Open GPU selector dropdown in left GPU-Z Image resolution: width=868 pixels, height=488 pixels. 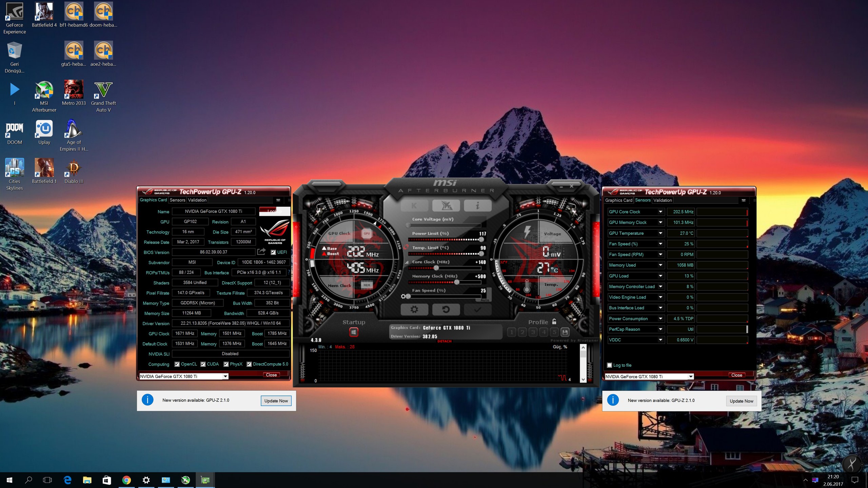(225, 377)
